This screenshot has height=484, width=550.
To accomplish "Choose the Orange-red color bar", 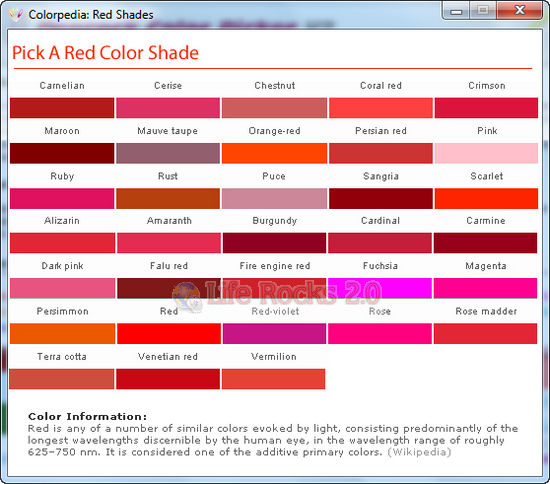I will click(274, 153).
